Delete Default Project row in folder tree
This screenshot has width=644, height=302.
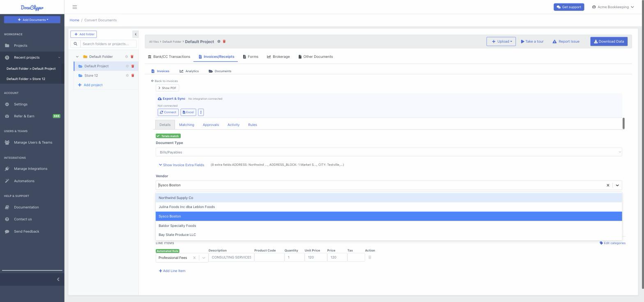133,66
